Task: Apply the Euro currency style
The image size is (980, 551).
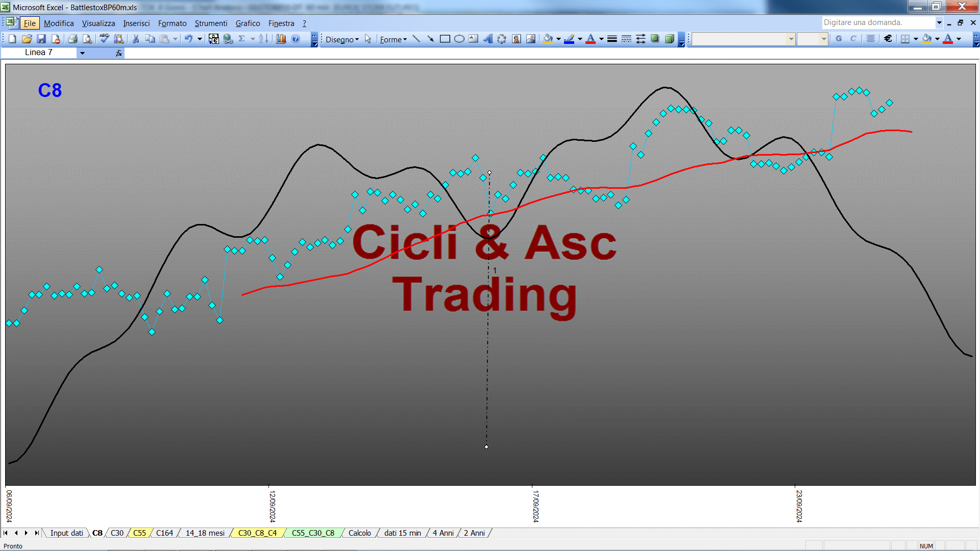Action: click(x=888, y=39)
